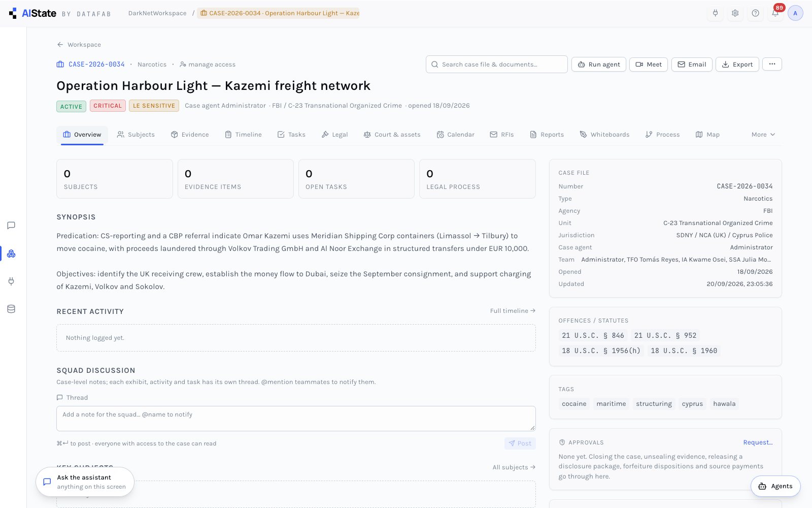Switch to the Subjects tab

136,135
